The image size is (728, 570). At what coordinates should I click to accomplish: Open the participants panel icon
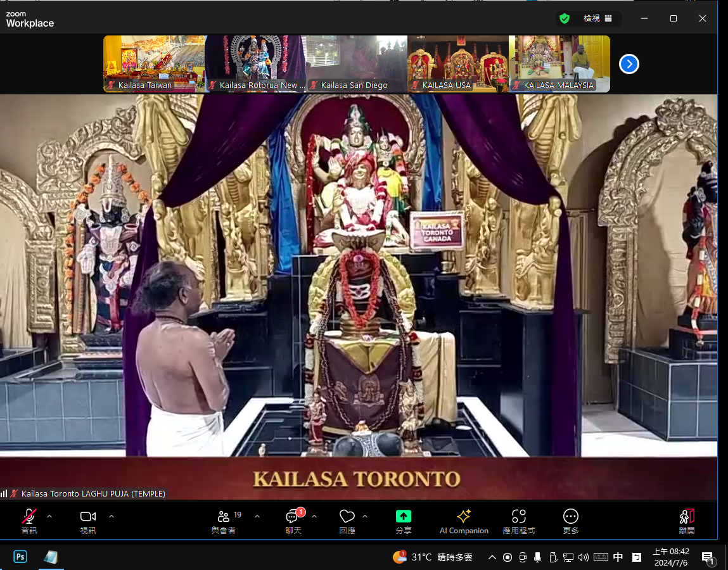(223, 517)
